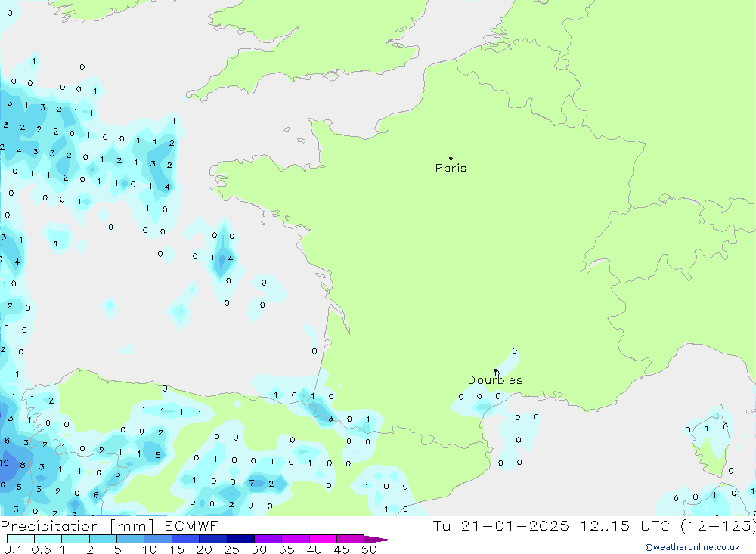This screenshot has width=756, height=554.
Task: Select the lightest legend swatch between 0.1 and 0.5
Action: (x=20, y=539)
